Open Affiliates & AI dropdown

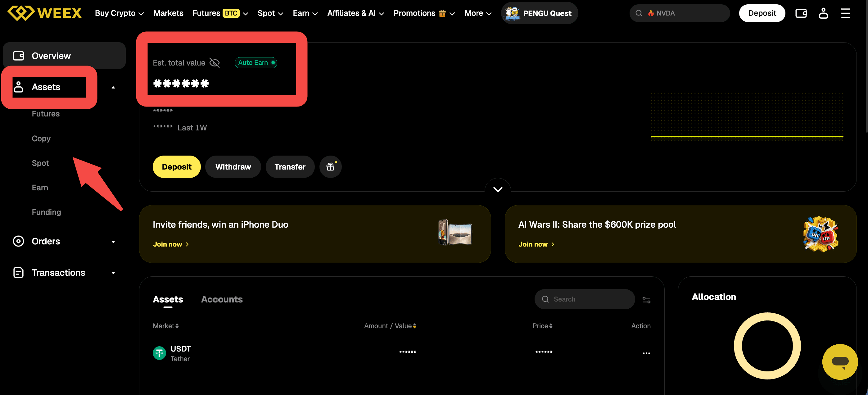(x=355, y=13)
